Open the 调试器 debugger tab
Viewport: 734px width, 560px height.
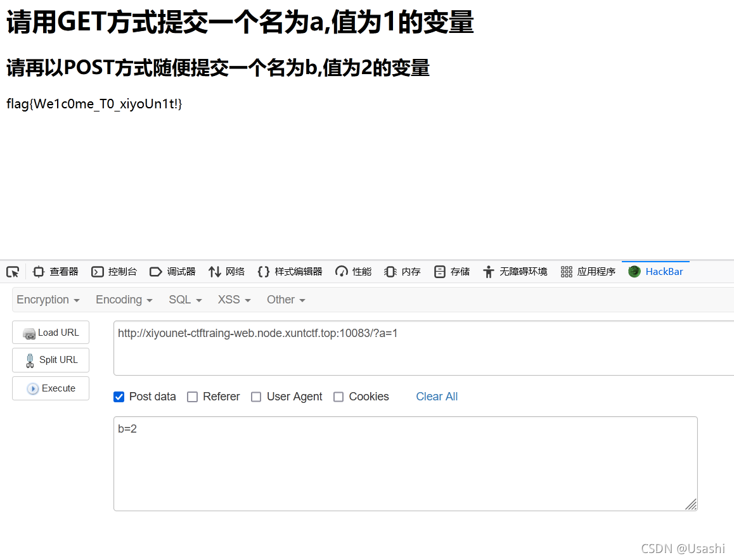pyautogui.click(x=172, y=272)
